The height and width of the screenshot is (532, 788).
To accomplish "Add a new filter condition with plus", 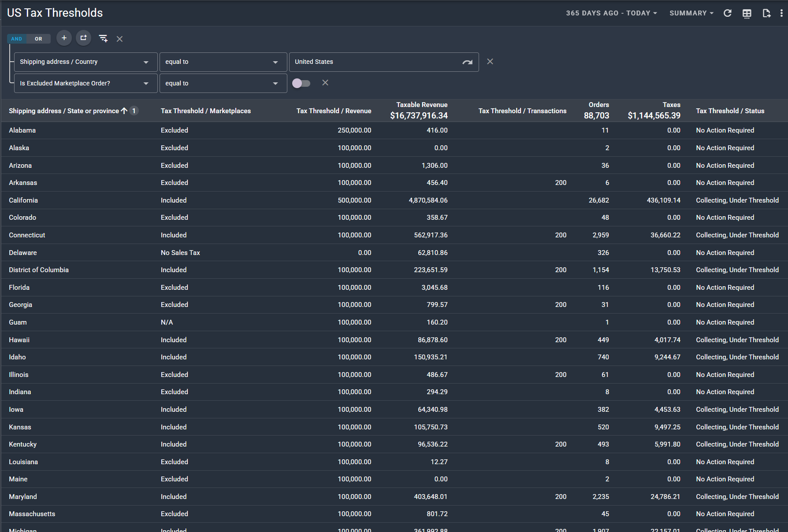I will (x=64, y=38).
